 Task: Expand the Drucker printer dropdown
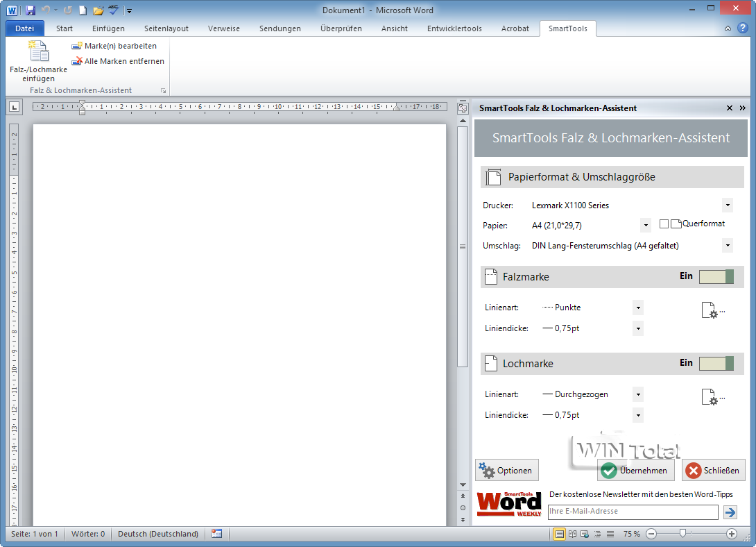coord(728,205)
